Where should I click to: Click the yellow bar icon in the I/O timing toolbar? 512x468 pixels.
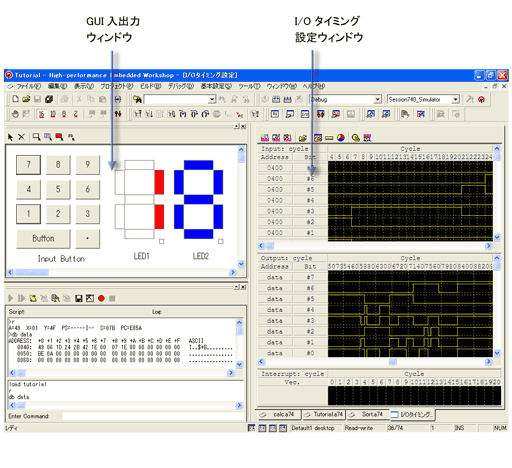329,138
